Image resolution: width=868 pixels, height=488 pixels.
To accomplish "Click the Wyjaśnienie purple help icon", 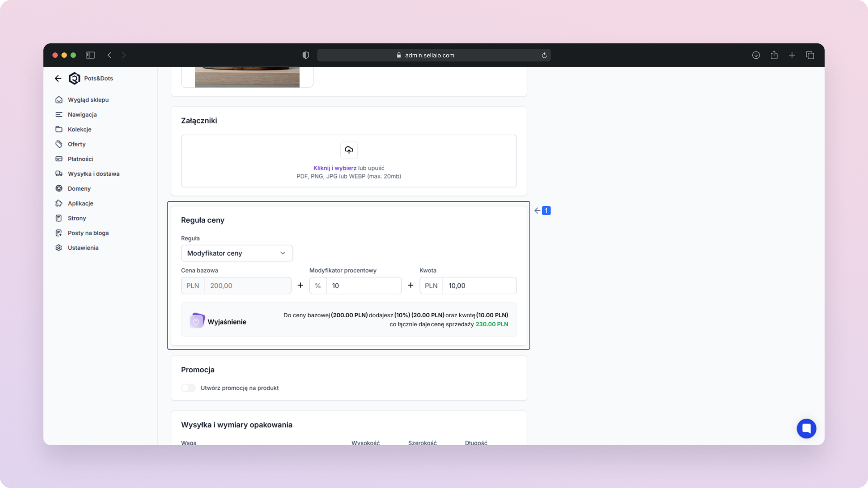I will (197, 320).
